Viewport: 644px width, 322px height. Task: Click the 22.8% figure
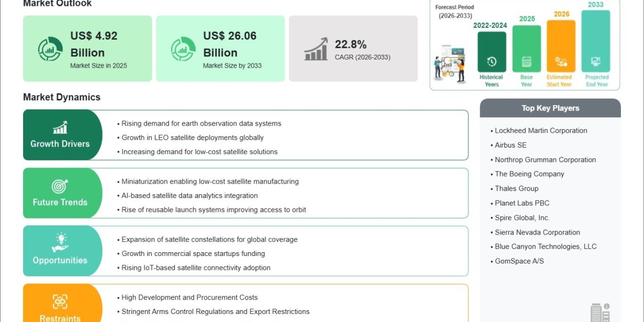coord(350,44)
